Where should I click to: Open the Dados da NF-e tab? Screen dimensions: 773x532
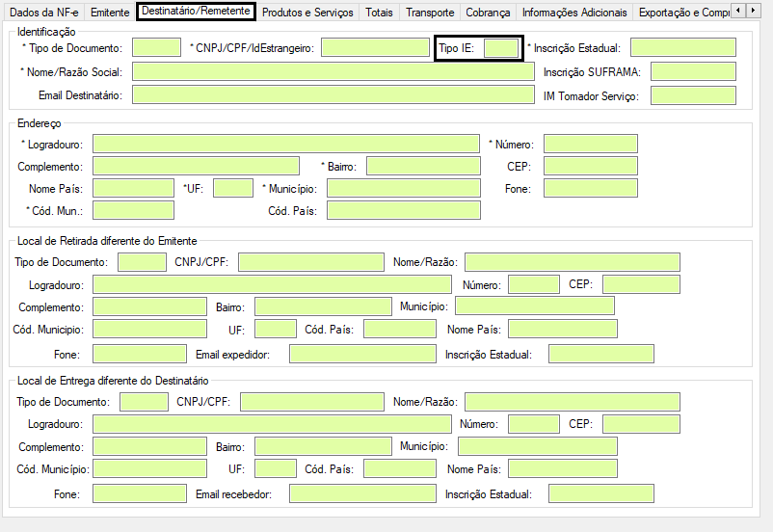44,12
